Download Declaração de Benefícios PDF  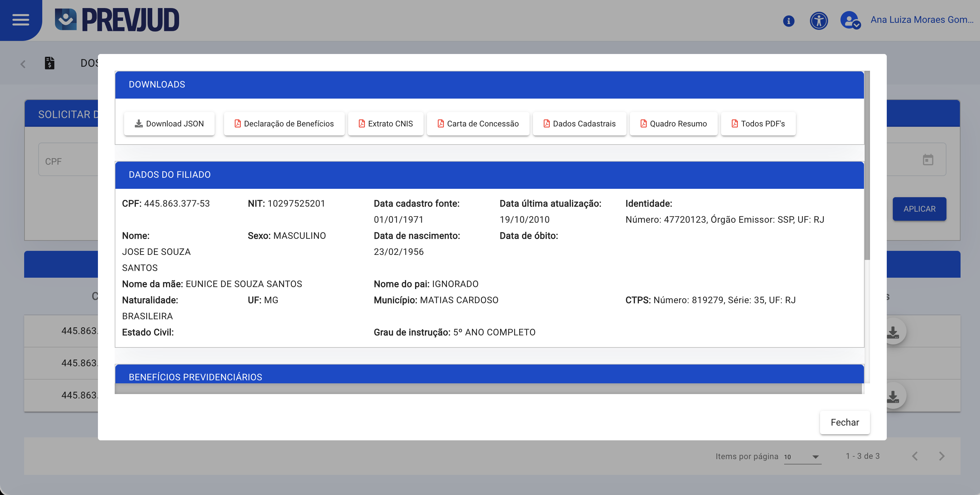pyautogui.click(x=284, y=124)
